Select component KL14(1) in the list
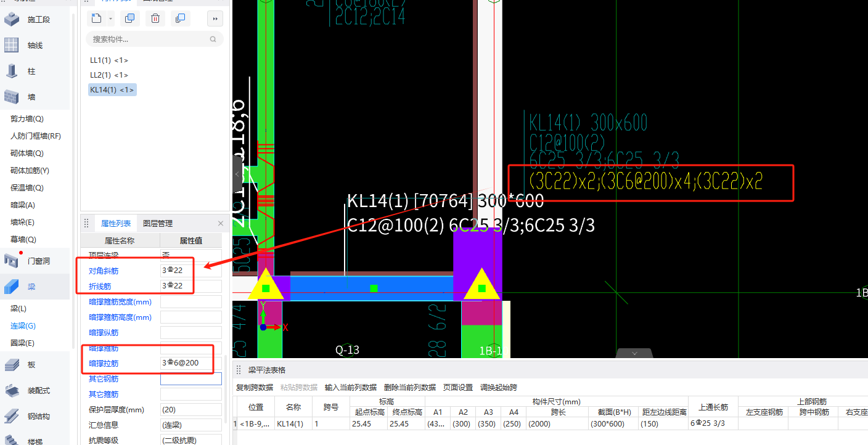 coord(112,90)
